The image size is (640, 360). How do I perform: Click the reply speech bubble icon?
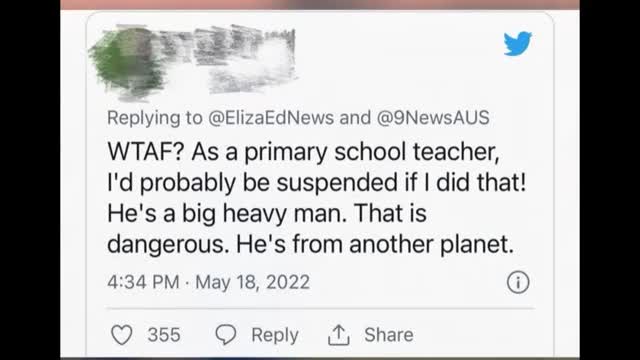click(226, 335)
